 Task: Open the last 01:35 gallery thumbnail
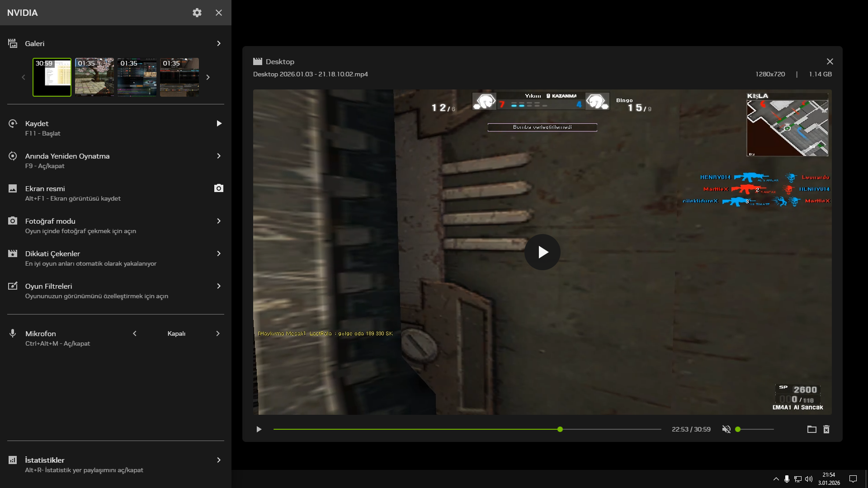[x=179, y=77]
